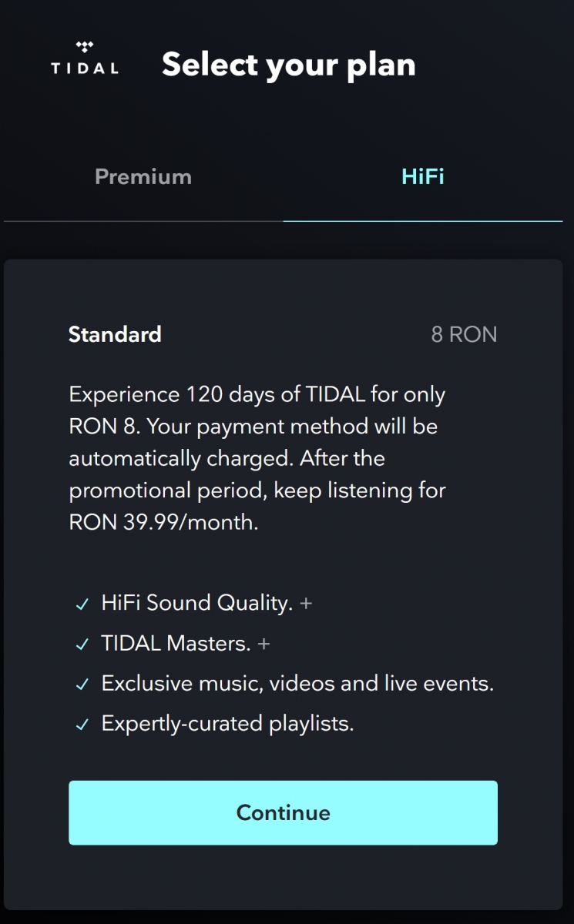Click the checkmark beside Expertly-curated playlists
Image resolution: width=574 pixels, height=924 pixels.
[82, 725]
